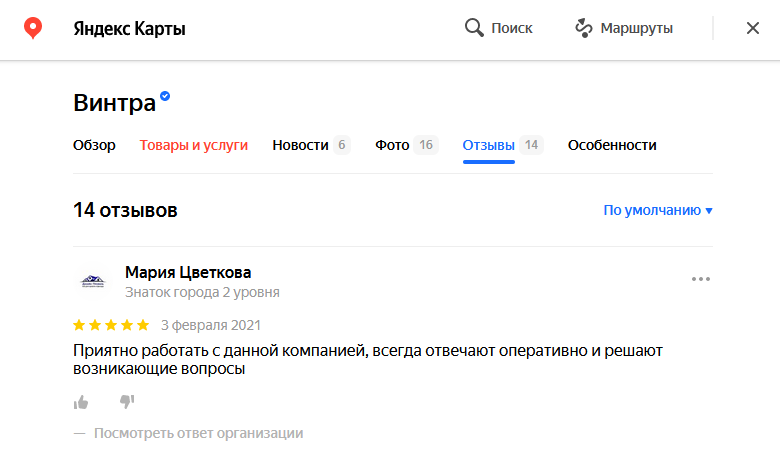Click the red Yandex Maps pin logo
Image resolution: width=780 pixels, height=468 pixels.
pyautogui.click(x=33, y=28)
